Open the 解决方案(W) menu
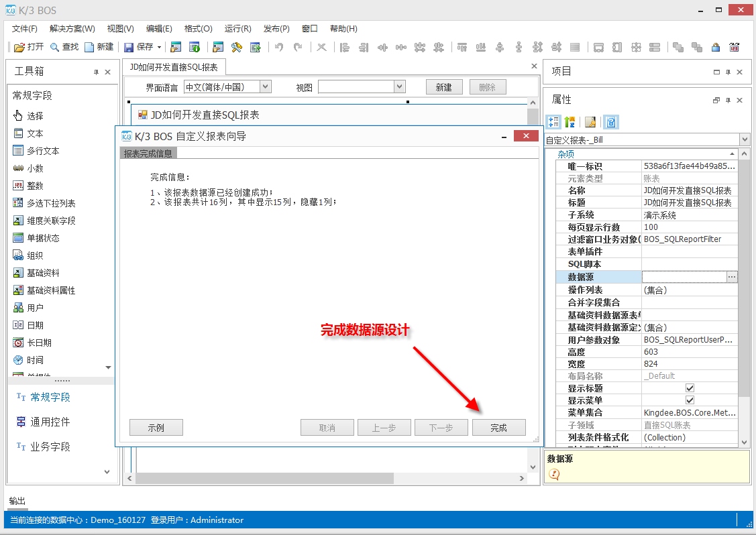 pos(72,29)
